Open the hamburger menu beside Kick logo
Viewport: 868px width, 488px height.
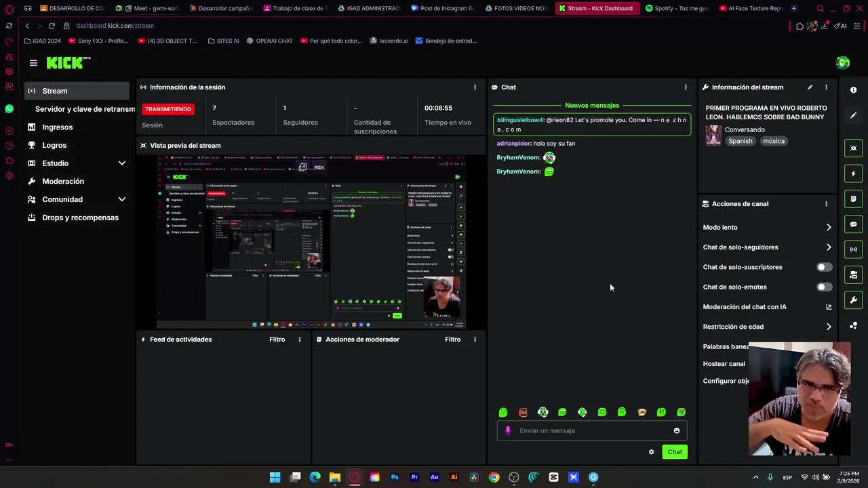pos(33,62)
